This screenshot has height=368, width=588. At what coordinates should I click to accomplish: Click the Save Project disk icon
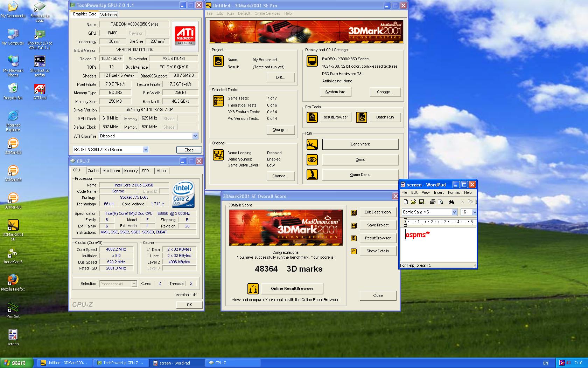coord(354,225)
